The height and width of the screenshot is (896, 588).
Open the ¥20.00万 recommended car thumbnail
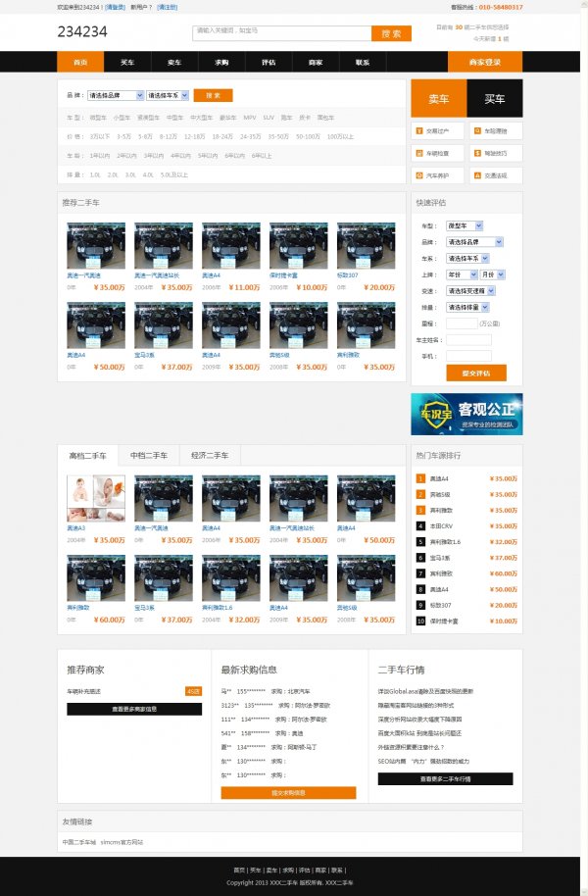366,245
